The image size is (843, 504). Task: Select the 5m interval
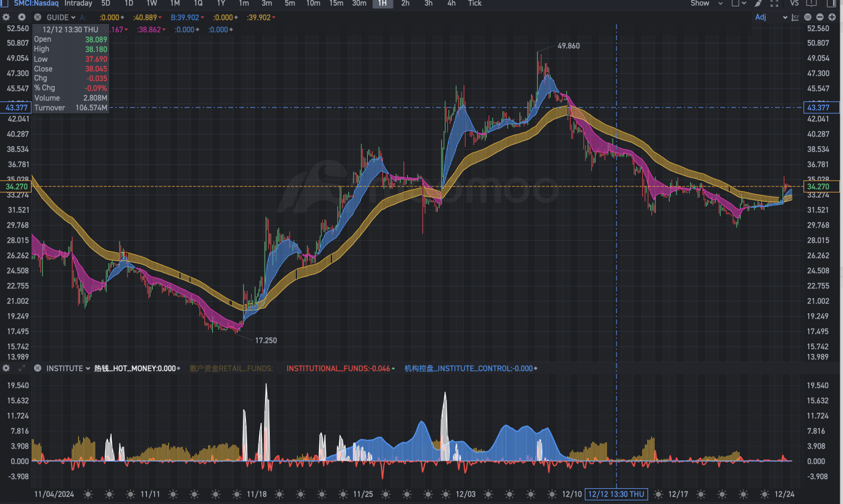(290, 3)
